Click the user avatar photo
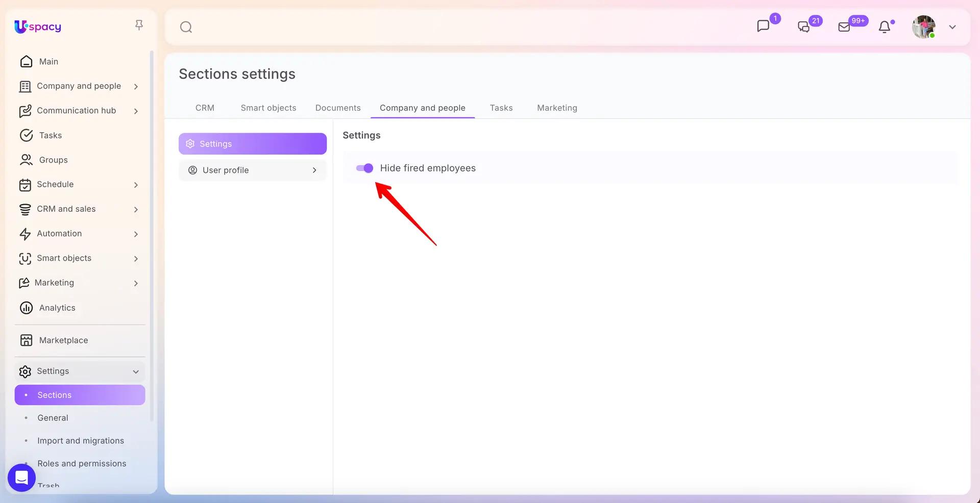The height and width of the screenshot is (503, 980). [924, 27]
